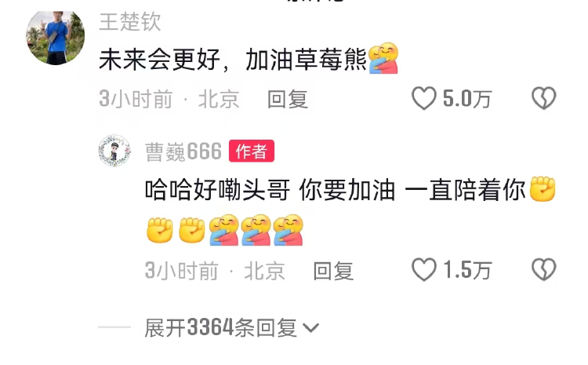The width and height of the screenshot is (588, 365).
Task: Expand 展开3364条回复
Action: tap(232, 328)
